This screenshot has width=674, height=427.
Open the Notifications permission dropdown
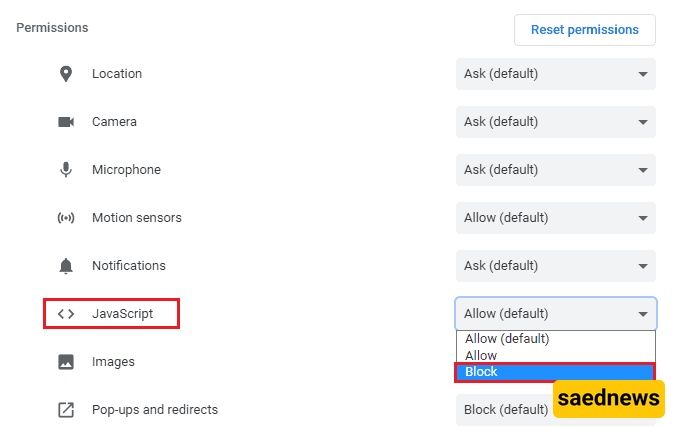(x=555, y=266)
